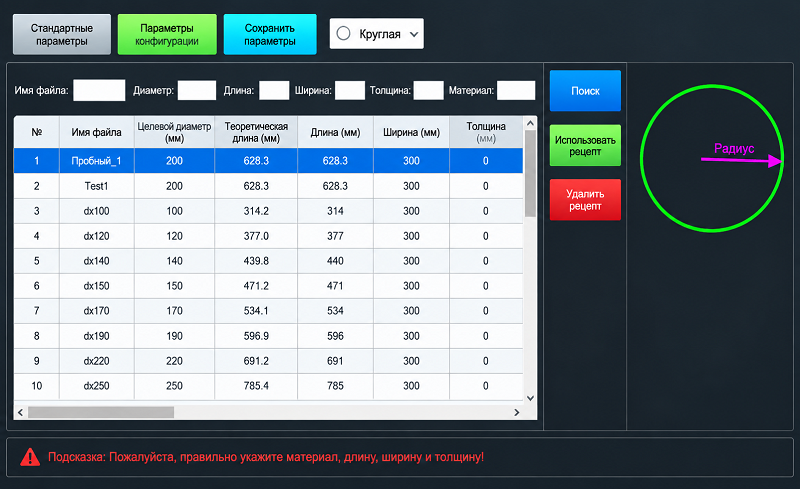Select the dx100 file name cell
Viewport: 800px width, 489px height.
pyautogui.click(x=96, y=211)
